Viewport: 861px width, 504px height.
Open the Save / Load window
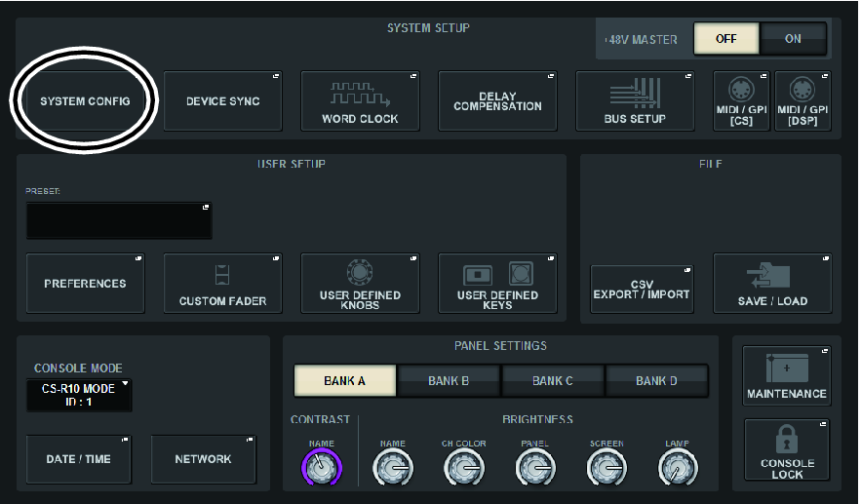pyautogui.click(x=771, y=284)
